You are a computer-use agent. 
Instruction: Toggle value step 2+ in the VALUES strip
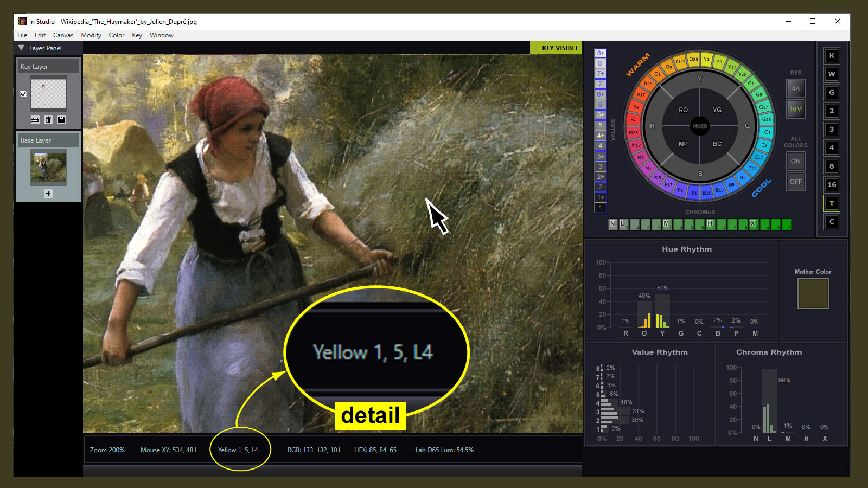click(x=601, y=177)
